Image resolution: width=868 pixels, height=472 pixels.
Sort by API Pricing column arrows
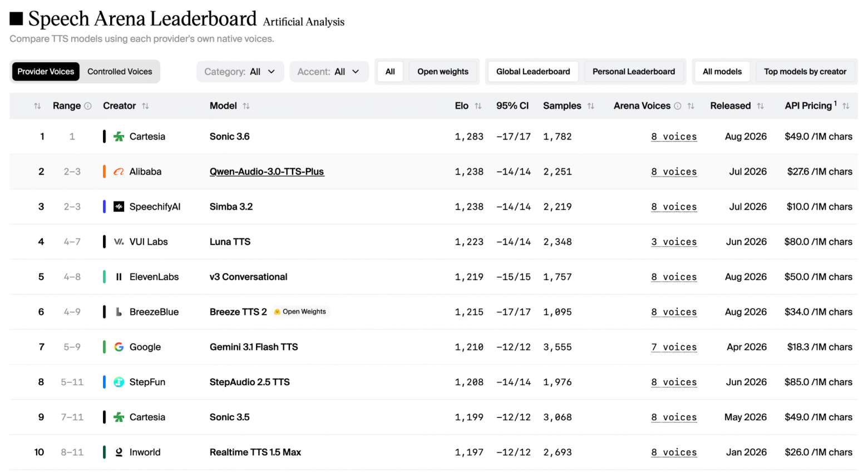point(846,106)
